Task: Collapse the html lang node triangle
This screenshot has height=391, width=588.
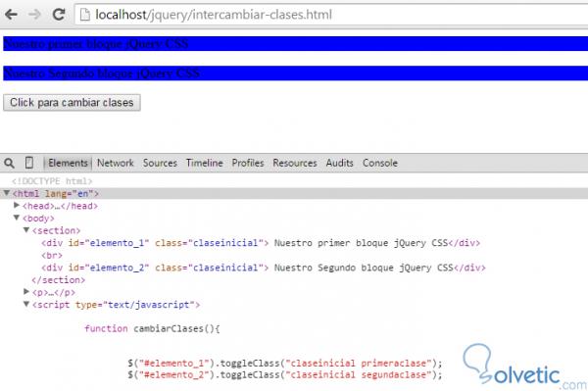Action: tap(7, 193)
